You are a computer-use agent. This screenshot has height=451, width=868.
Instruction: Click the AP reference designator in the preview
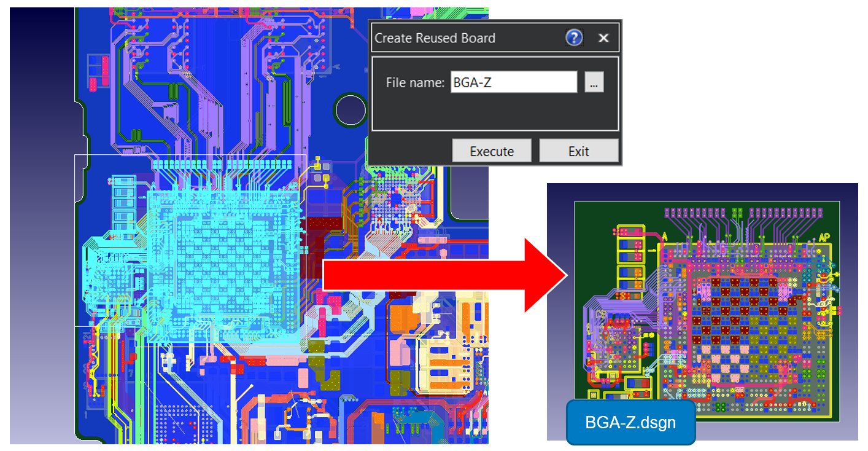[x=826, y=235]
